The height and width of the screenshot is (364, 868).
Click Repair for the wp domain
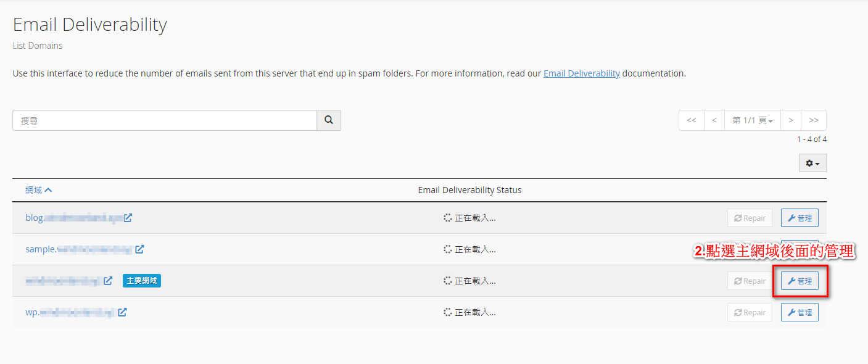(x=750, y=312)
